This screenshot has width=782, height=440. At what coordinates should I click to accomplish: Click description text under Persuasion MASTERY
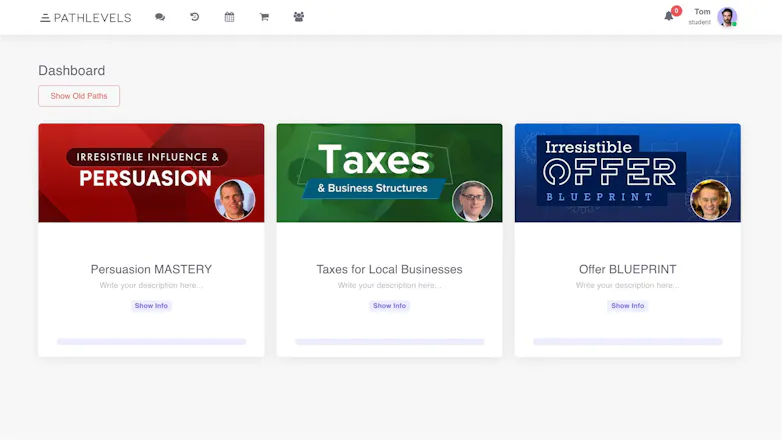pos(151,285)
